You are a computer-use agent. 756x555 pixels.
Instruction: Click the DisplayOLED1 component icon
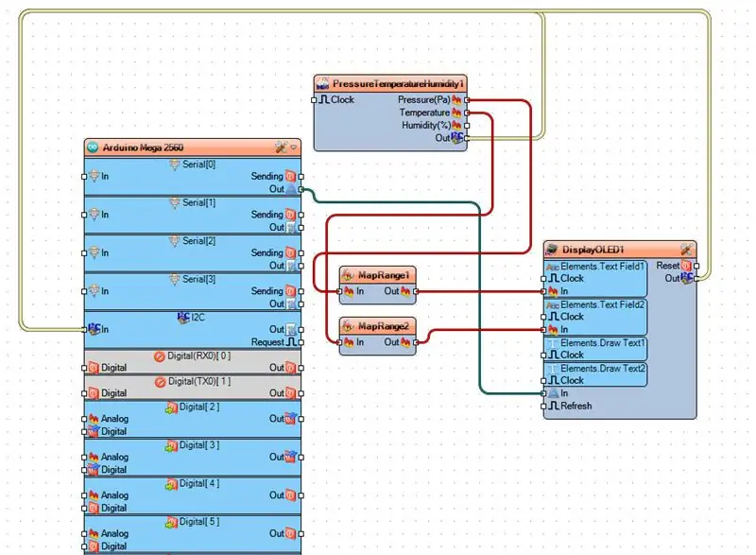(552, 250)
